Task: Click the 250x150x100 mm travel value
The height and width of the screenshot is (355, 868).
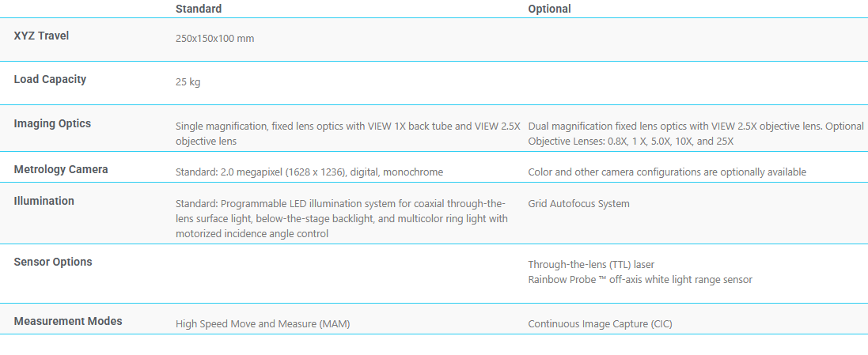Action: (x=214, y=38)
